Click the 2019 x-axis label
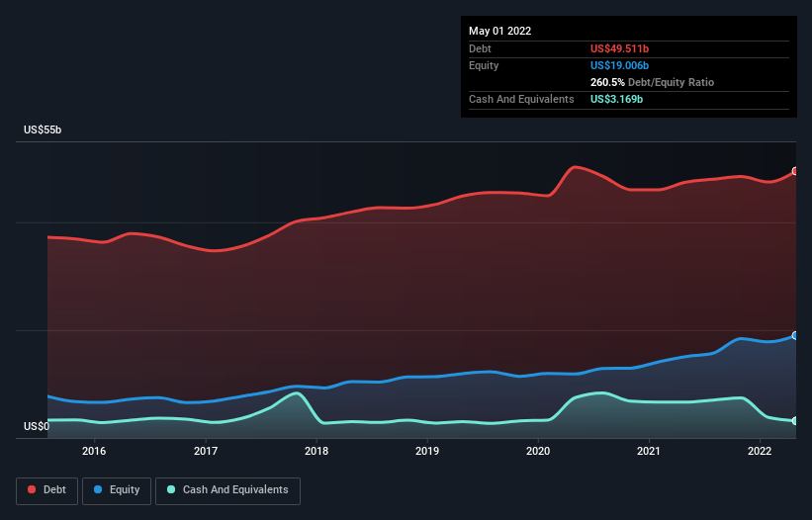This screenshot has height=520, width=812. click(x=427, y=451)
